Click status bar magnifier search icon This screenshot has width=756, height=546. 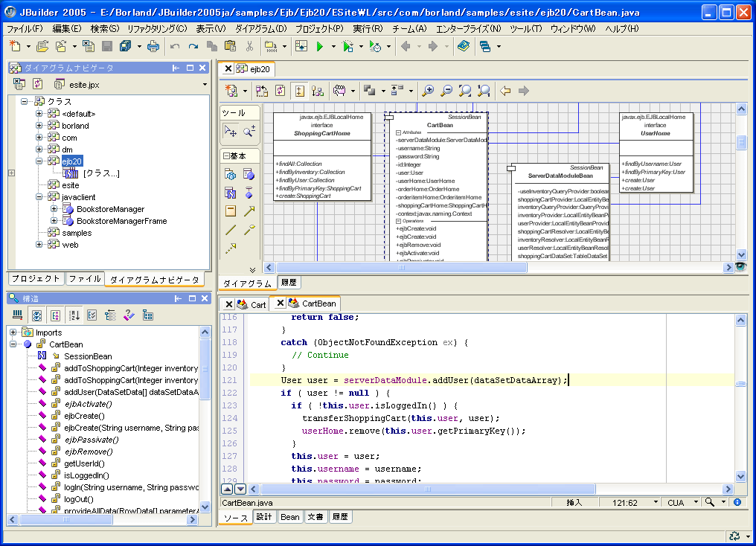710,502
